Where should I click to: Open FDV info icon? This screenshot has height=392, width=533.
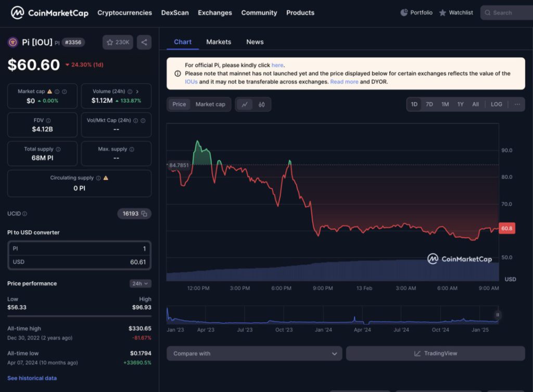(48, 121)
